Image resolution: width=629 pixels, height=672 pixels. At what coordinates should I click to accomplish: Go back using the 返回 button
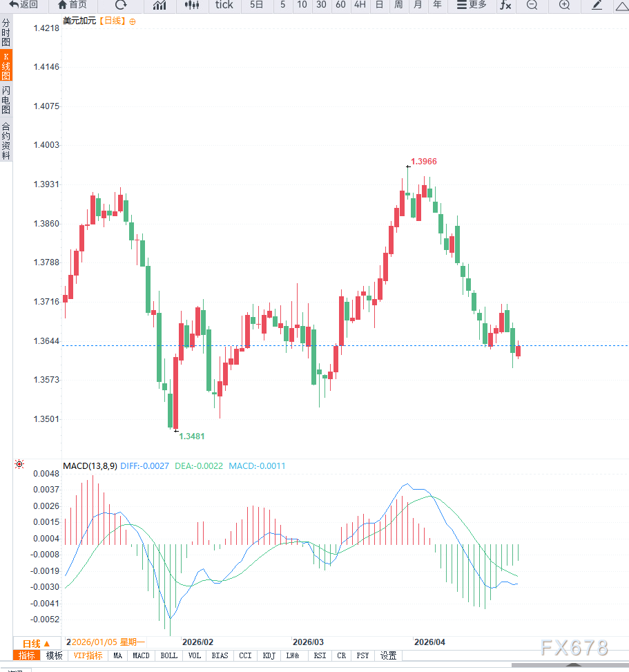coord(23,5)
